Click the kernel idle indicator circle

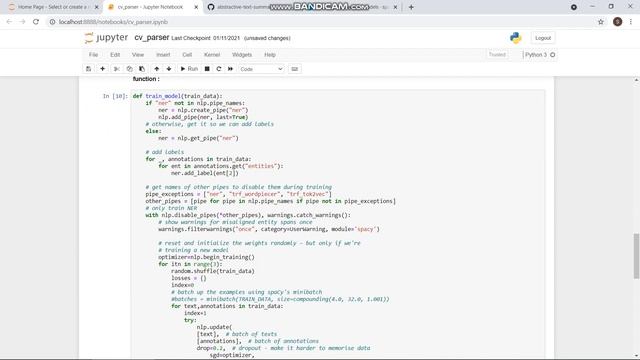click(553, 55)
